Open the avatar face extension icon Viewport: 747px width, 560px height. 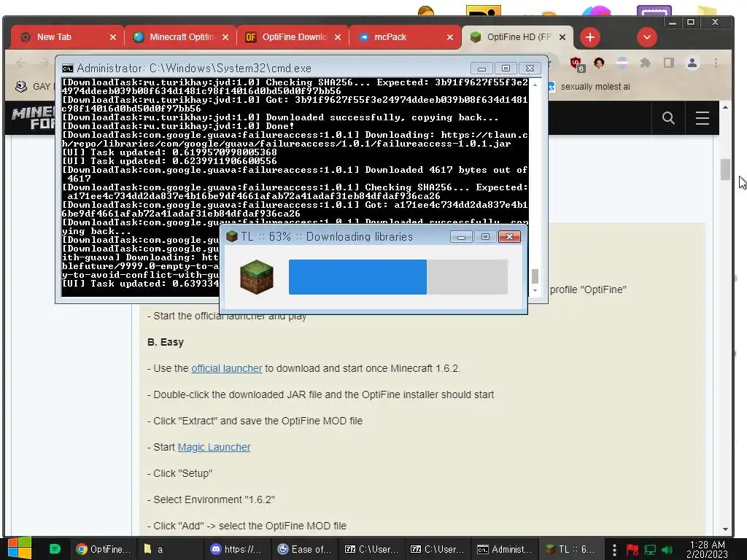tap(599, 63)
